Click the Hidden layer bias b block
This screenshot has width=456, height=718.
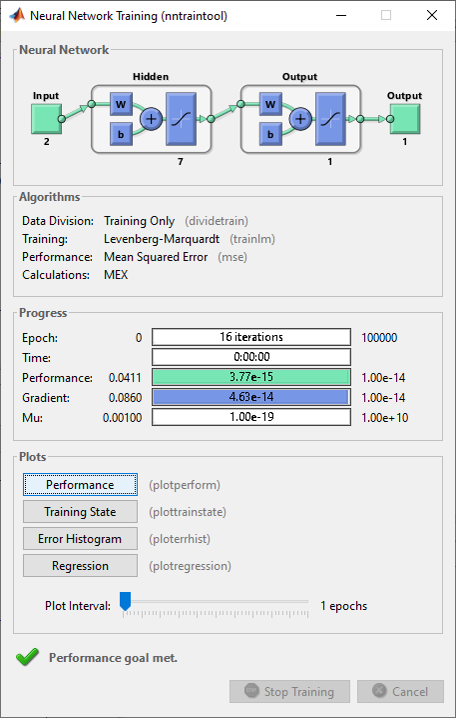click(x=121, y=134)
